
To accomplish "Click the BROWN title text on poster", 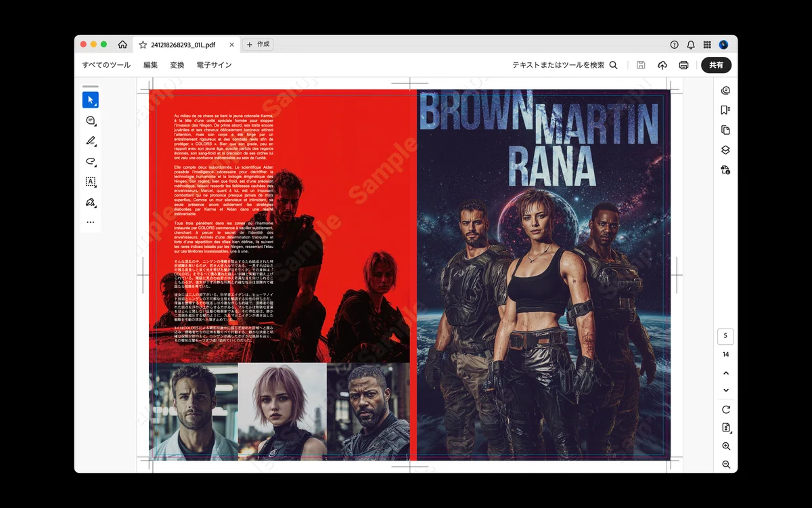I will tap(476, 110).
